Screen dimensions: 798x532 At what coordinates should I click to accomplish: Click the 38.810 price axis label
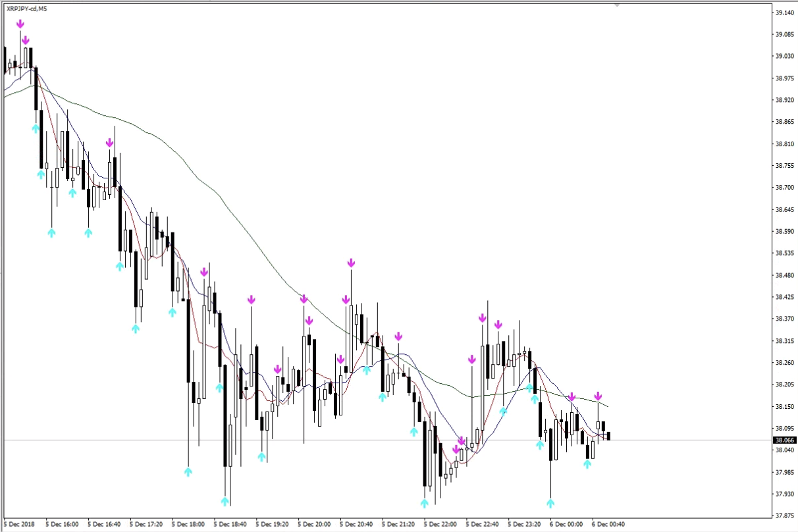point(785,144)
